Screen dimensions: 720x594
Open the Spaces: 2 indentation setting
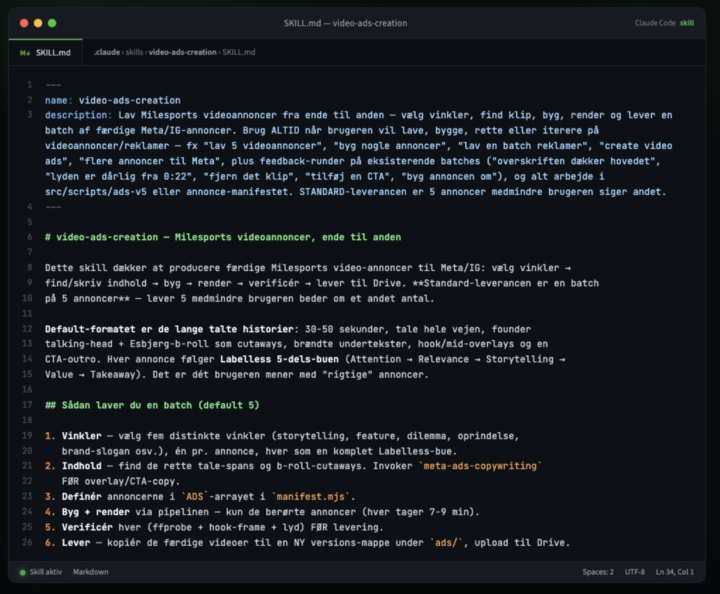coord(598,572)
